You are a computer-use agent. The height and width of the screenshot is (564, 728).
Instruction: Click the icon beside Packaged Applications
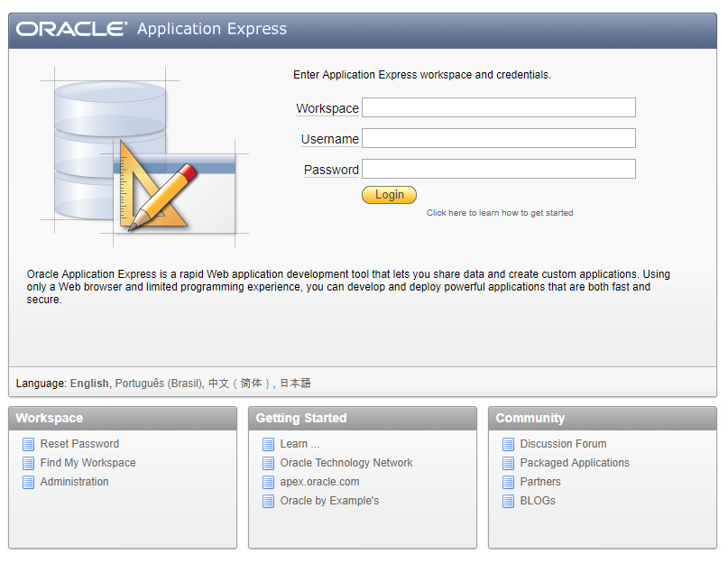click(x=509, y=463)
